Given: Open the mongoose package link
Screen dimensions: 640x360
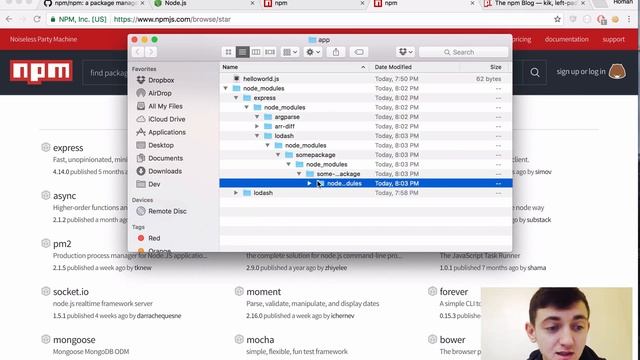Looking at the screenshot, I should click(x=74, y=340).
